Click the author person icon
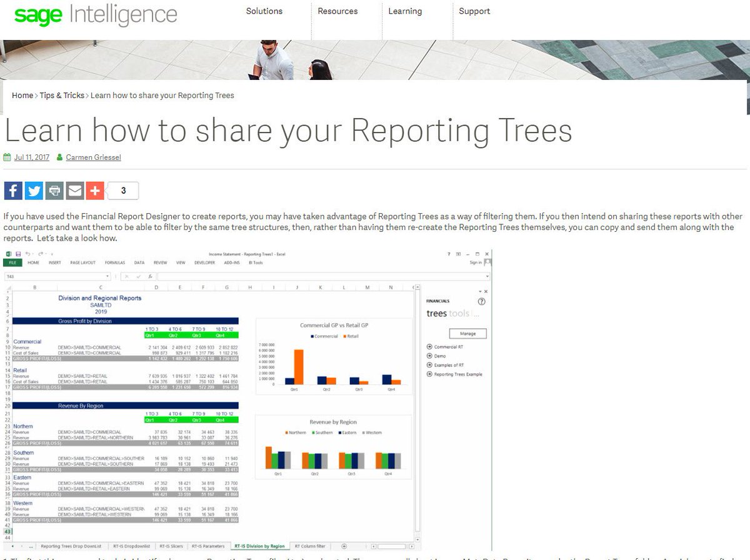This screenshot has width=750, height=560. 59,157
